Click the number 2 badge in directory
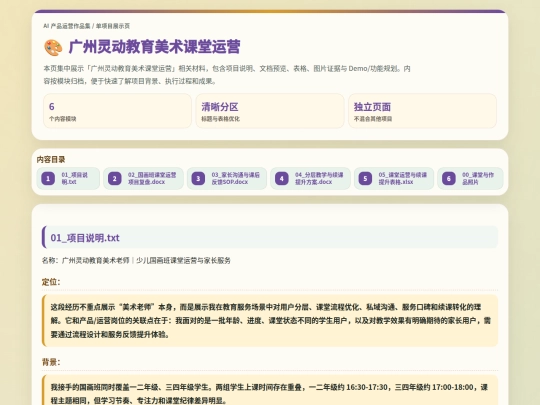Screen dimensions: 540x405 pyautogui.click(x=115, y=179)
